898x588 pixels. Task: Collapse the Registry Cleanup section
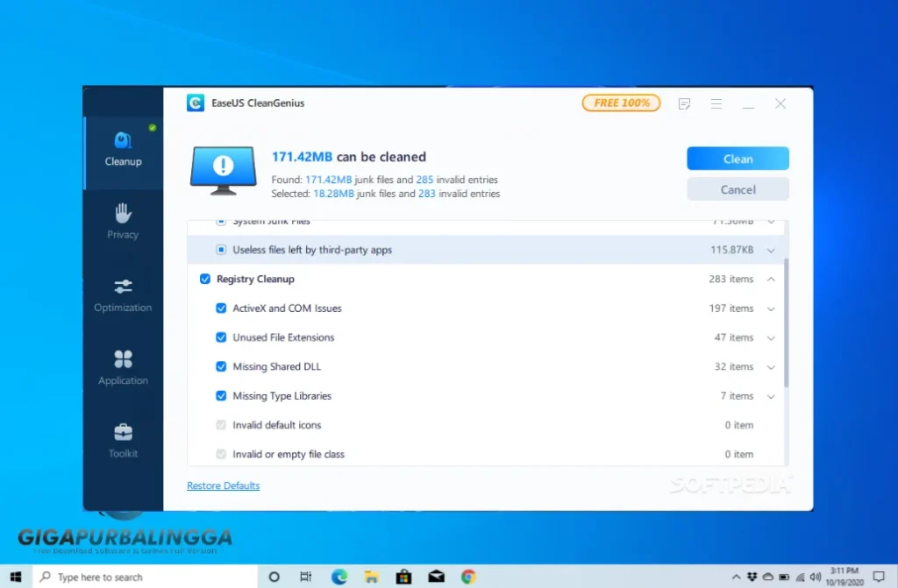[x=771, y=279]
